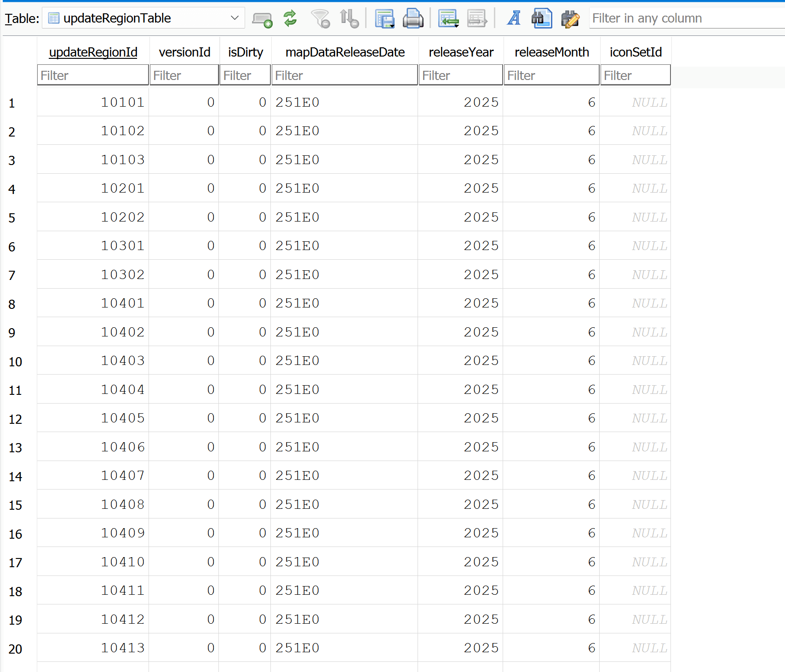The width and height of the screenshot is (785, 672).
Task: Click the clear all filters funnel icon
Action: click(x=321, y=19)
